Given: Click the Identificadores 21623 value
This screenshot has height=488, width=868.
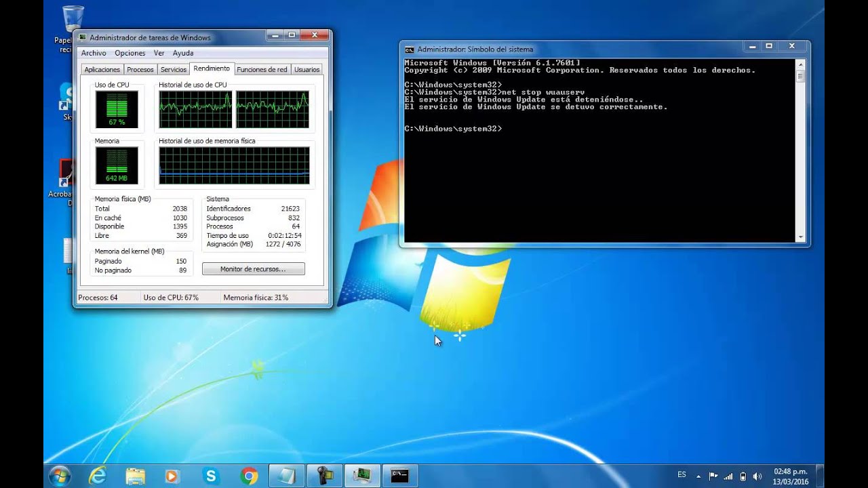Looking at the screenshot, I should (x=290, y=209).
